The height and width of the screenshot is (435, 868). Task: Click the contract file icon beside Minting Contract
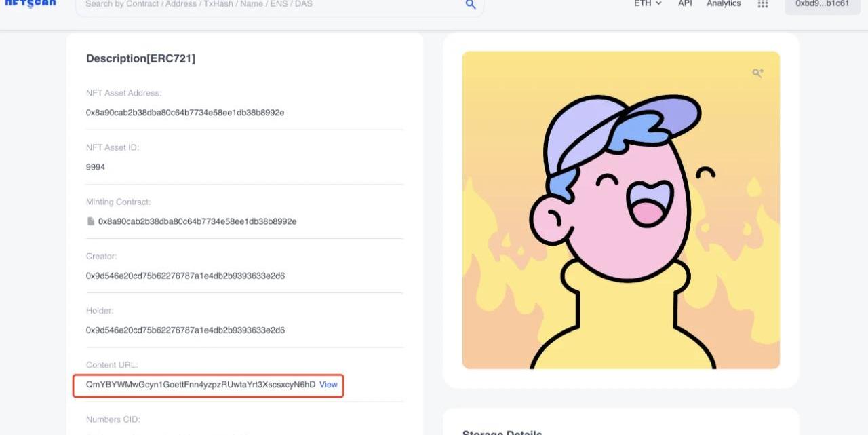(x=91, y=221)
